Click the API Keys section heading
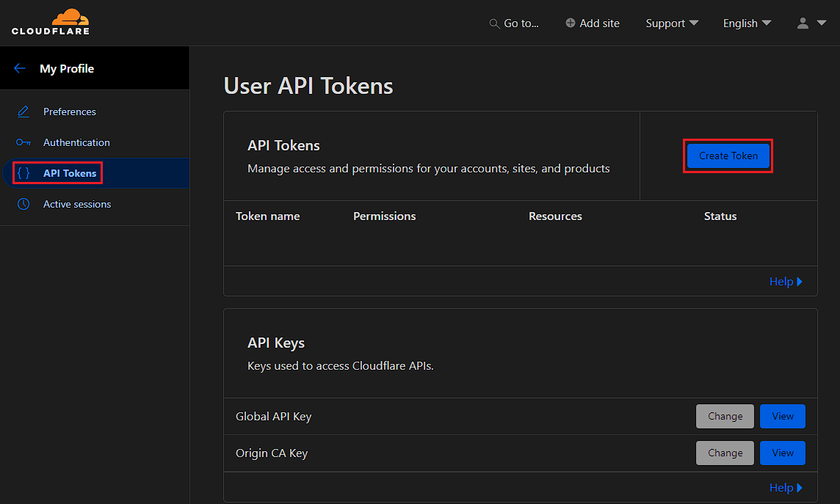Image resolution: width=840 pixels, height=504 pixels. [276, 343]
